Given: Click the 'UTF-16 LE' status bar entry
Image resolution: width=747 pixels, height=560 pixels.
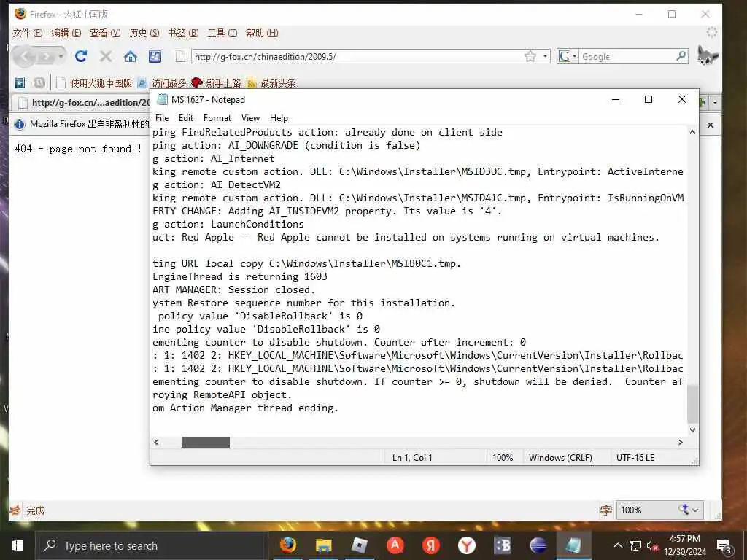Looking at the screenshot, I should pos(635,458).
